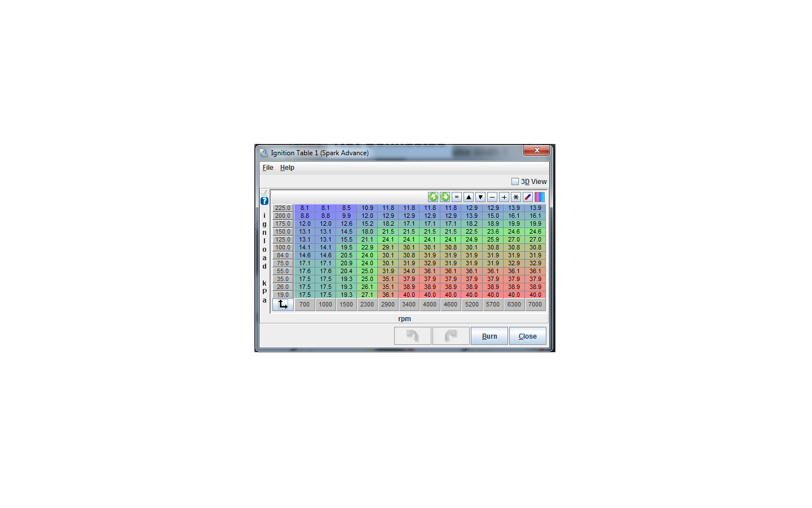
Task: Click the redo arrow button
Action: [451, 336]
